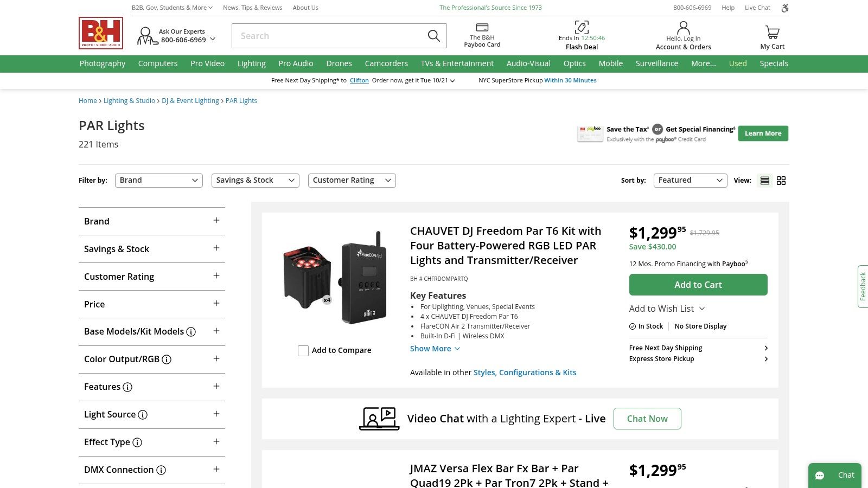Open the Flash Deal icon
Screen dimensions: 868x488
coord(582,27)
